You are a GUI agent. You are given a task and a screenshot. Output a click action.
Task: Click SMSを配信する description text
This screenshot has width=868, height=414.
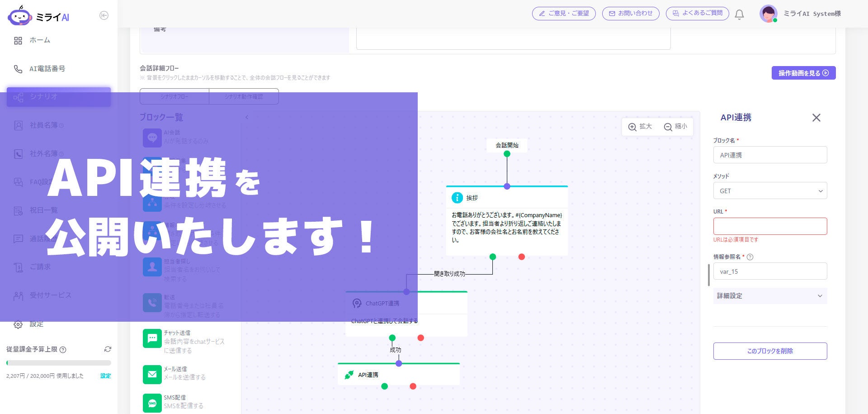[x=184, y=406]
